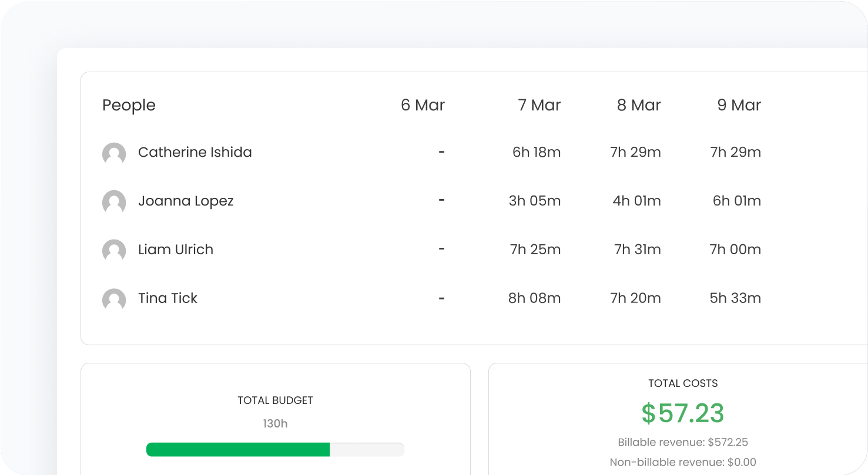Select the 9 Mar column header
The width and height of the screenshot is (868, 475).
739,105
